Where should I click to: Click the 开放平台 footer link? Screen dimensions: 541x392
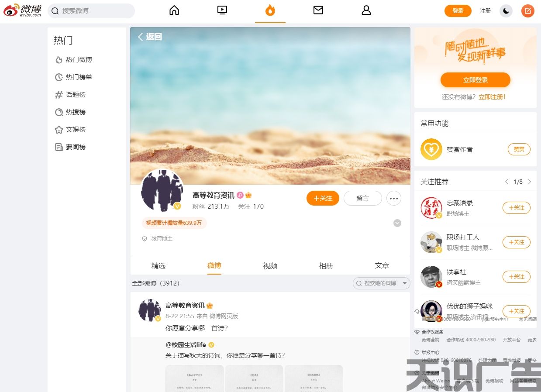(512, 340)
